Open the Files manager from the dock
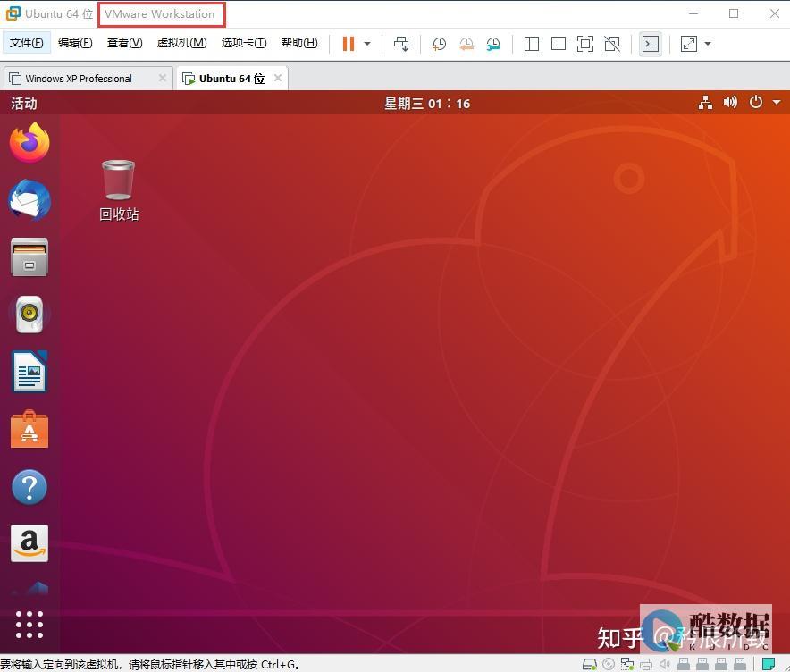 pos(29,256)
